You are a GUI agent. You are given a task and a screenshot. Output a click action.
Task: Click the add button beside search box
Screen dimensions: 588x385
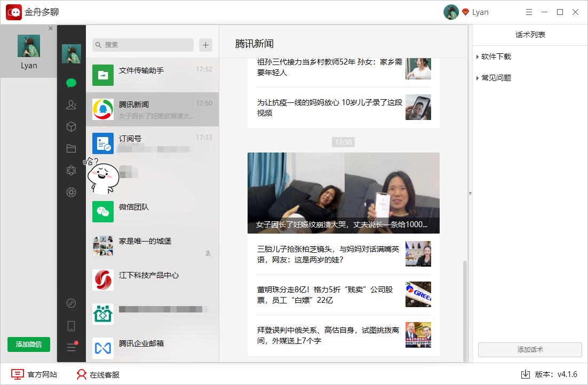click(205, 45)
